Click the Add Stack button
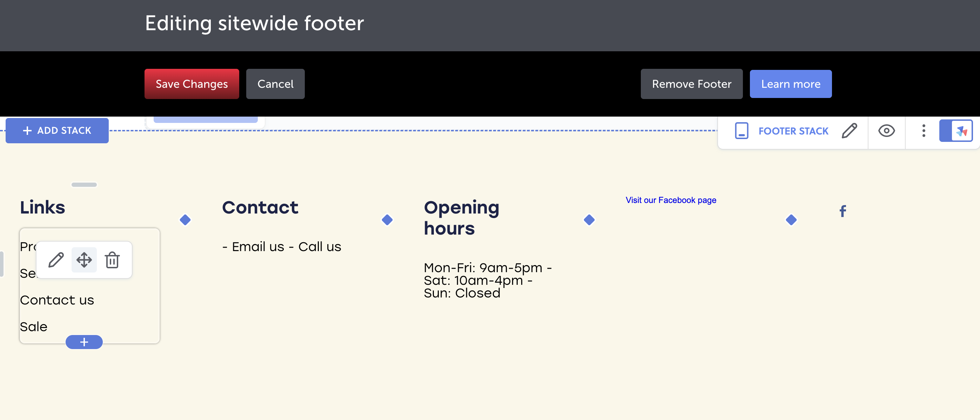This screenshot has width=980, height=420. [57, 131]
